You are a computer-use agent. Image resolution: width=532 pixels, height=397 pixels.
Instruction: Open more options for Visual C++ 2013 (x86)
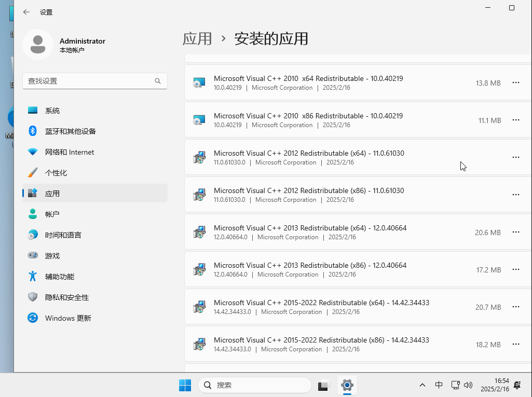(x=516, y=269)
